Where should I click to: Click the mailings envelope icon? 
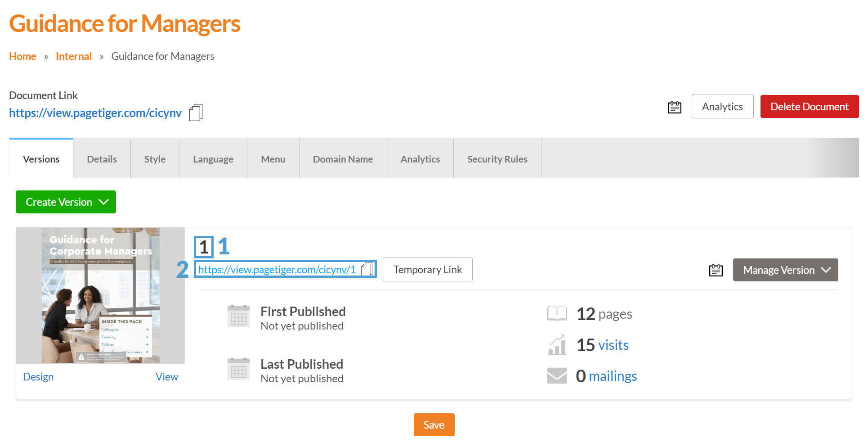point(557,376)
